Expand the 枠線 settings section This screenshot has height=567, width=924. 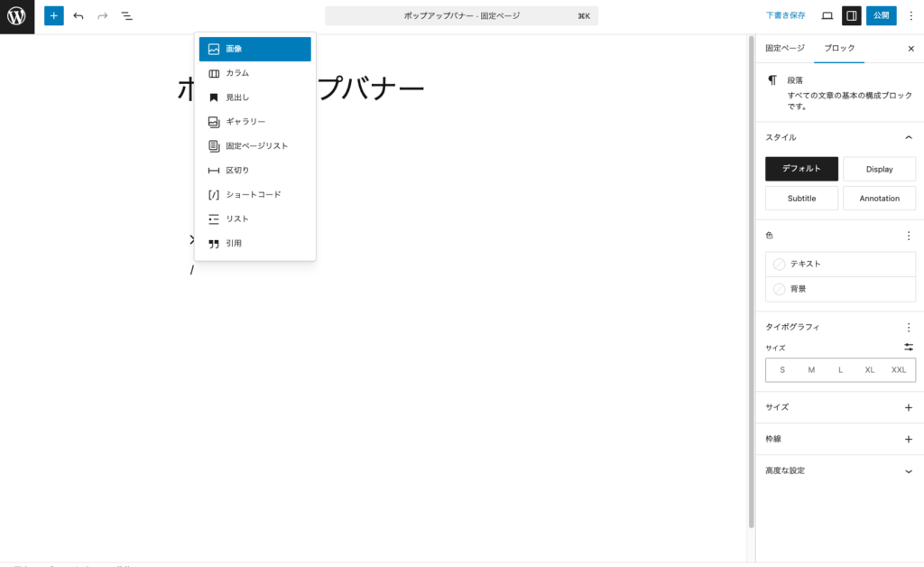click(x=908, y=439)
